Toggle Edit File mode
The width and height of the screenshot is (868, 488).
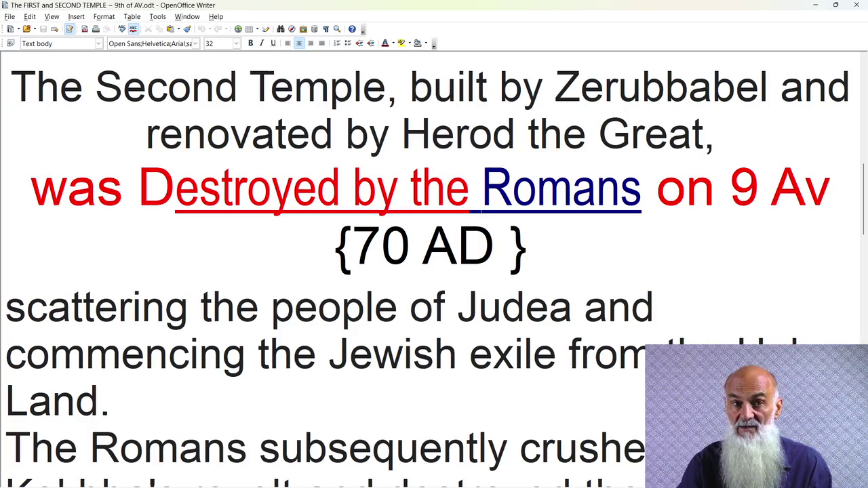coord(69,29)
